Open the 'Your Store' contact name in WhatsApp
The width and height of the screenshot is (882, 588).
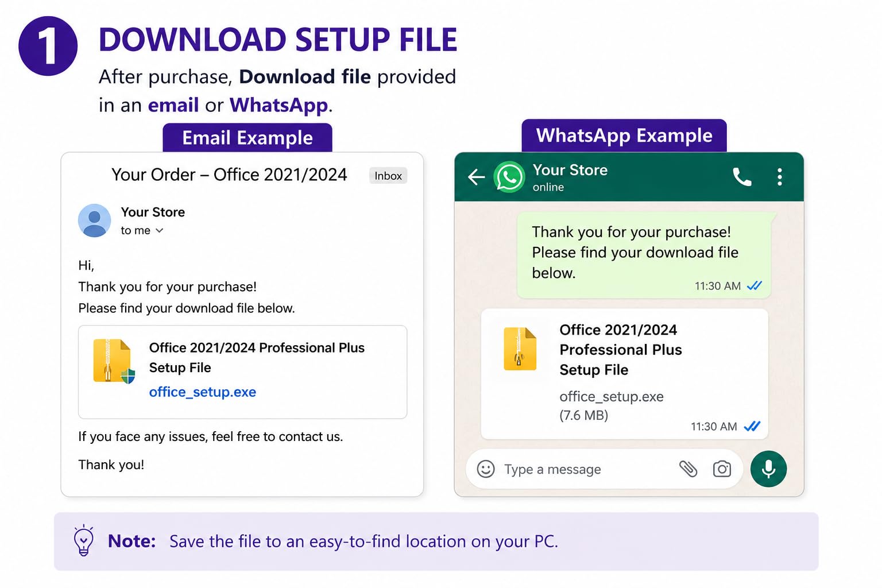pos(570,170)
